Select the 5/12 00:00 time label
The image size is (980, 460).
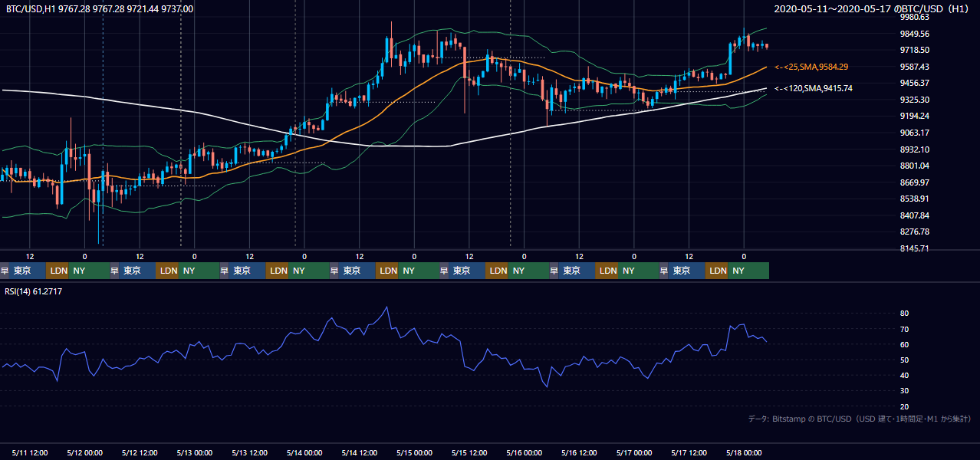pos(84,452)
